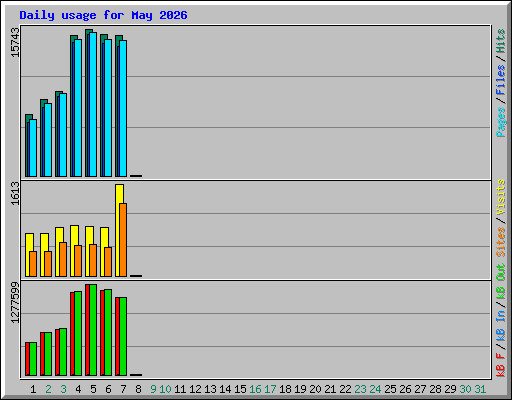Click the day 17 axis label
This screenshot has width=512, height=400.
click(270, 389)
